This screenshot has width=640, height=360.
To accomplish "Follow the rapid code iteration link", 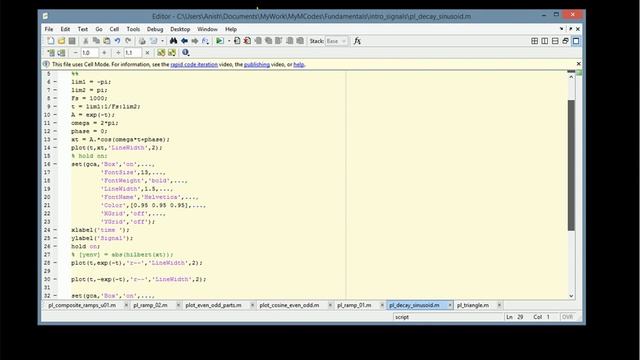I will (194, 64).
